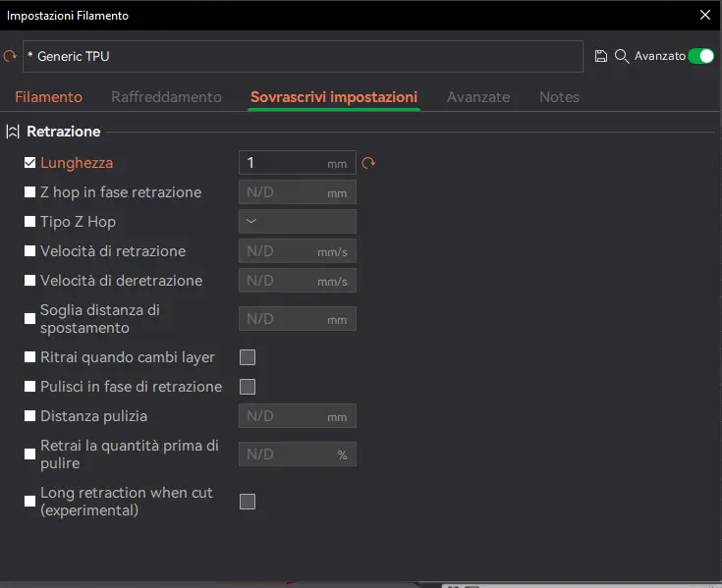Click the Retrazione section heading
Image resolution: width=722 pixels, height=588 pixels.
[64, 132]
